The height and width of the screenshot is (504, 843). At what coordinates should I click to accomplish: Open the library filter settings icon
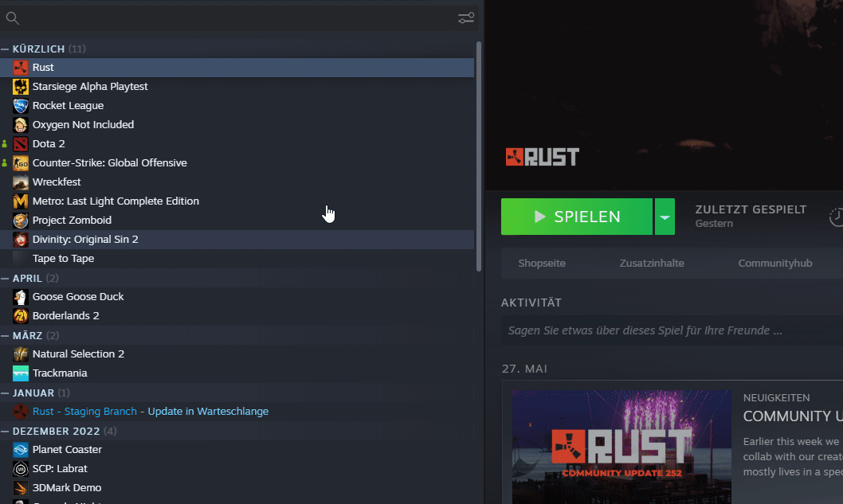[x=466, y=18]
